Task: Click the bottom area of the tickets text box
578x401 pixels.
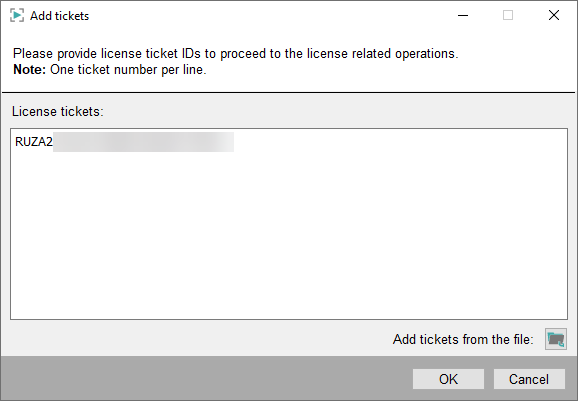Action: click(289, 302)
